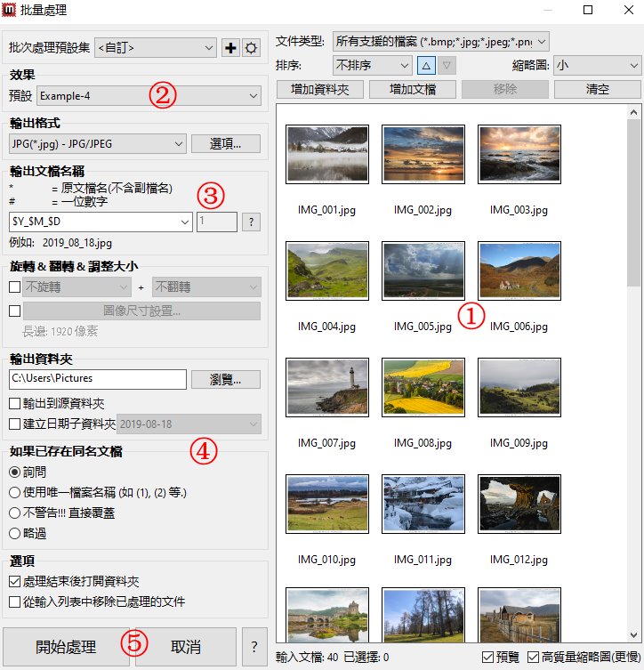Open 效果 預設 Example-4 dropdown
644x670 pixels.
(x=148, y=93)
